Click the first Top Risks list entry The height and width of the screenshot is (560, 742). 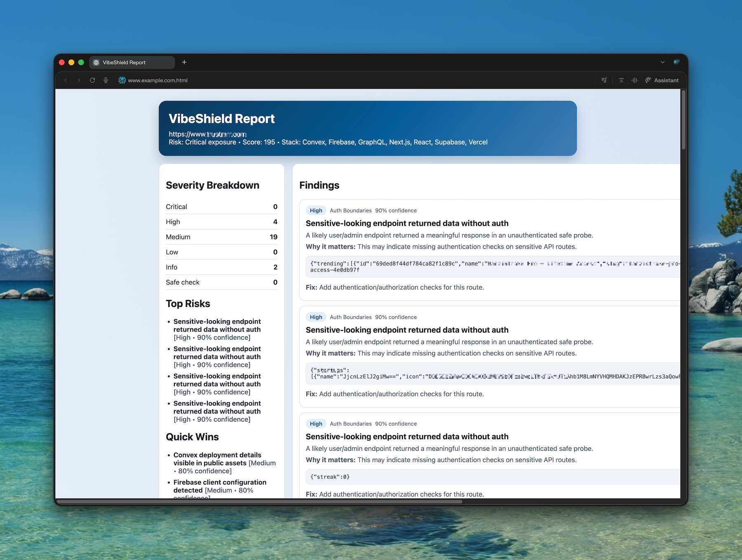tap(217, 329)
